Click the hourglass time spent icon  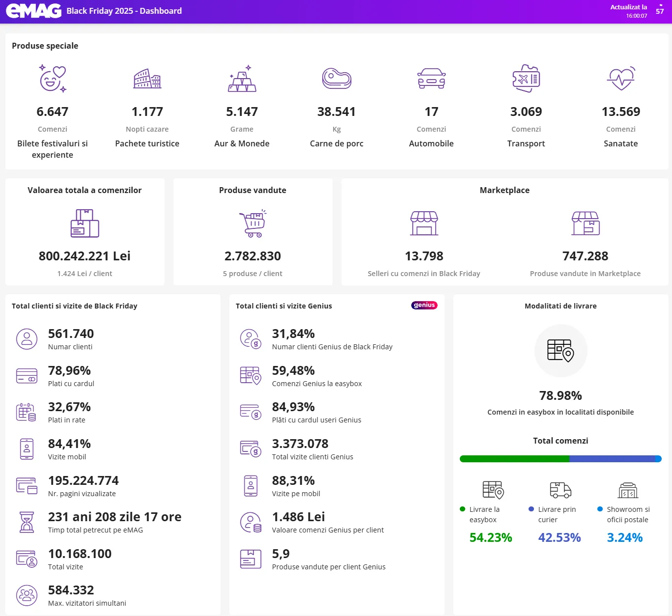pos(27,522)
